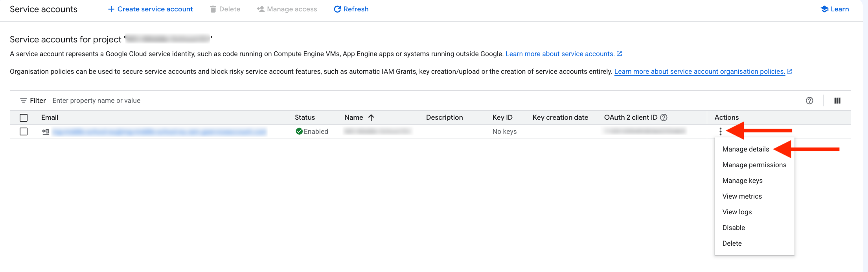Refresh the service accounts list
This screenshot has height=272, width=868.
pyautogui.click(x=351, y=9)
